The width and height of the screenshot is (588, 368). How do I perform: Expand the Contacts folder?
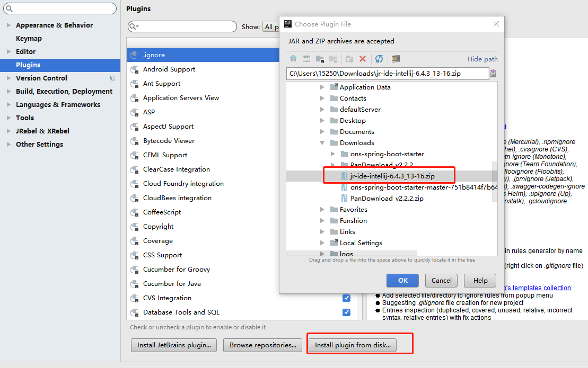[322, 98]
